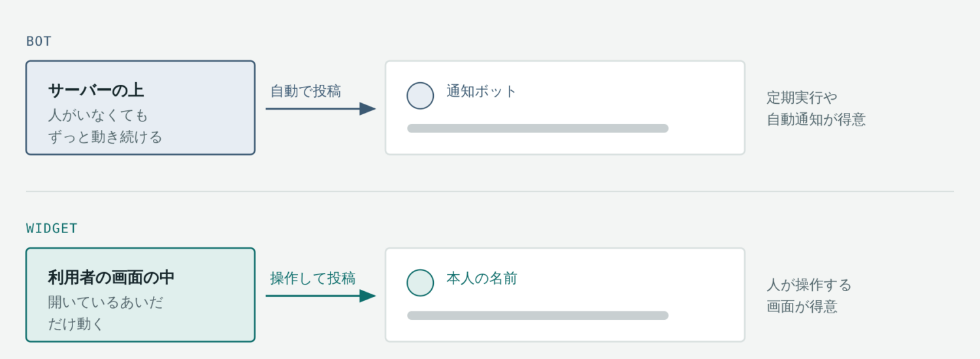Click the gray message bar under 通知ボット
This screenshot has height=359, width=980.
click(538, 128)
